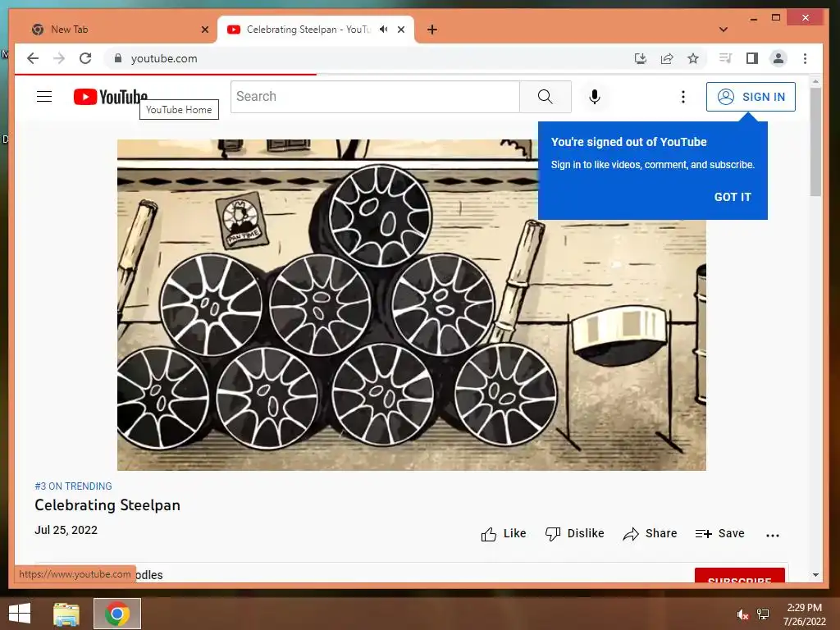Bookmark this page with the star icon

coord(693,58)
